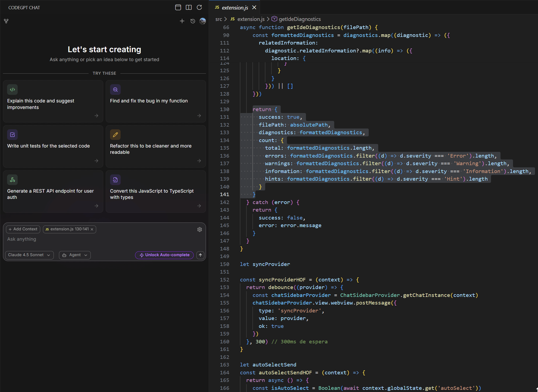Screen dimensions: 538x392
Task: Remove extension.js 130:141 context chip
Action: click(92, 230)
